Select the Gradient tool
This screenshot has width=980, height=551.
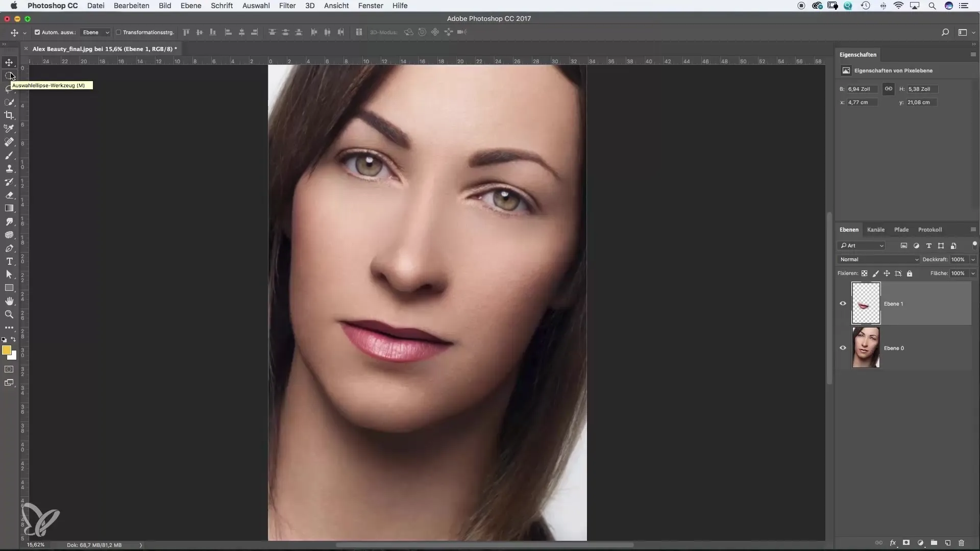click(x=9, y=208)
